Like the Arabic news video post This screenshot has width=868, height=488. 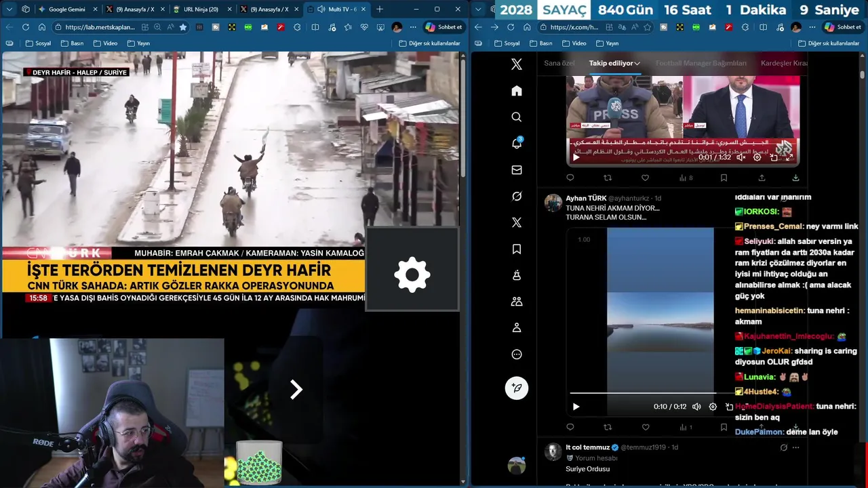click(645, 178)
